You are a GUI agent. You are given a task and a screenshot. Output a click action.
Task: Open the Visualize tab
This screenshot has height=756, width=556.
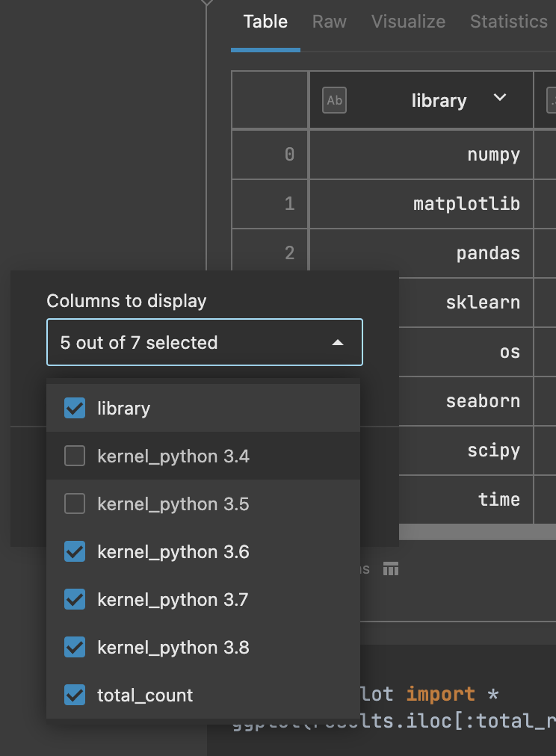pyautogui.click(x=408, y=22)
